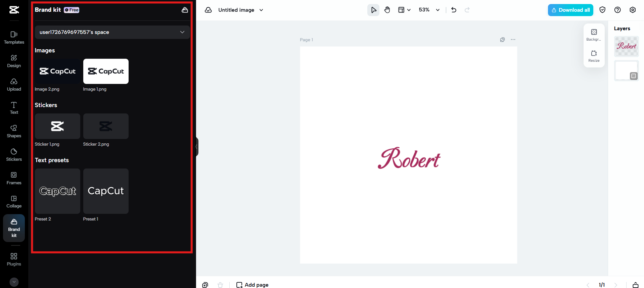Open Page 1 more options ellipsis
The height and width of the screenshot is (288, 644).
(513, 40)
